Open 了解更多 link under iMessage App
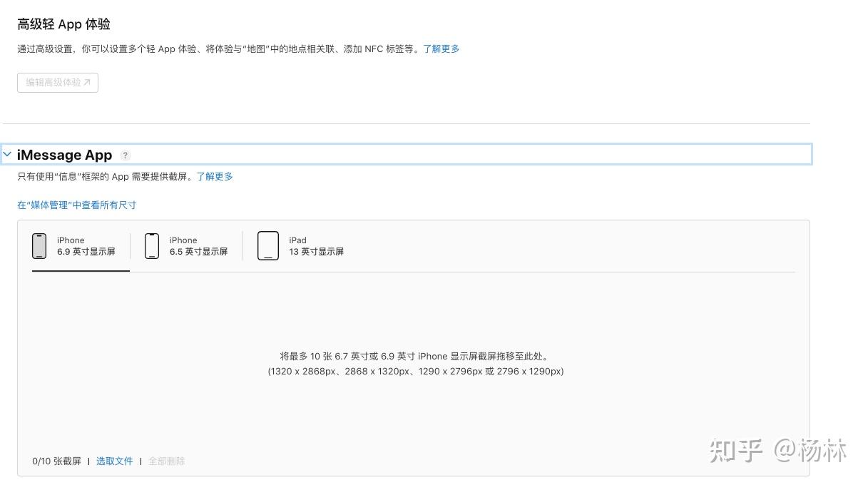Image resolution: width=868 pixels, height=485 pixels. coord(215,177)
